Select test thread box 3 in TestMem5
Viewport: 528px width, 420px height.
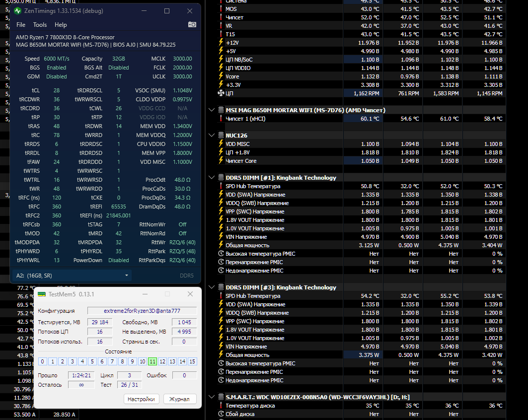click(73, 361)
